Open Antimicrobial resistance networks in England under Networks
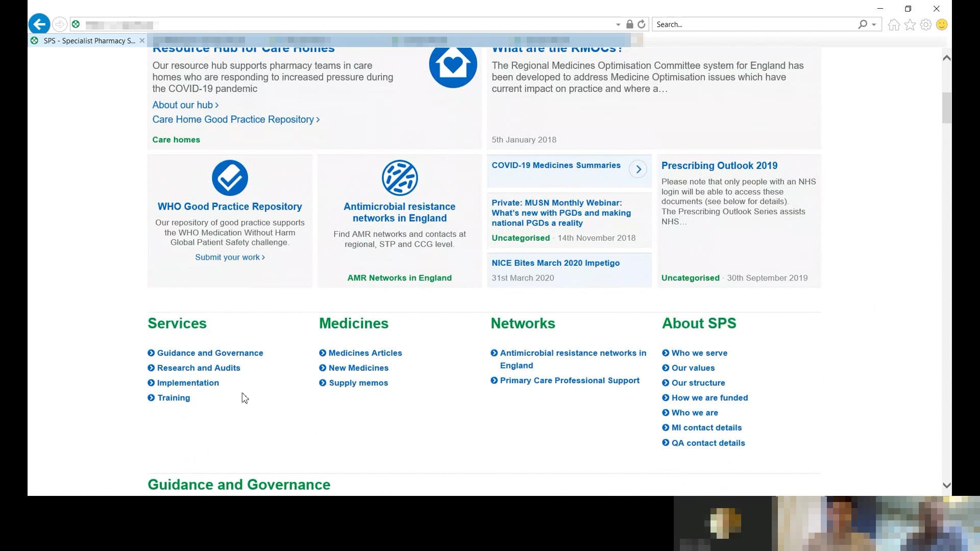This screenshot has height=551, width=980. [573, 359]
